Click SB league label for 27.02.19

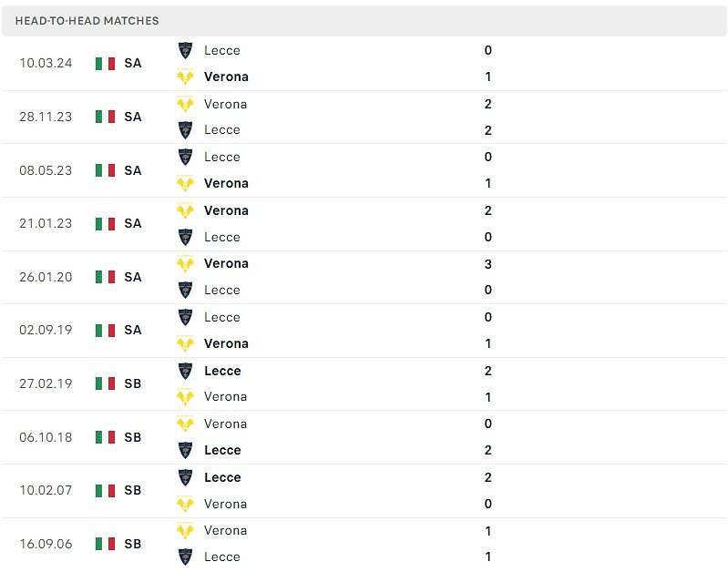[133, 383]
